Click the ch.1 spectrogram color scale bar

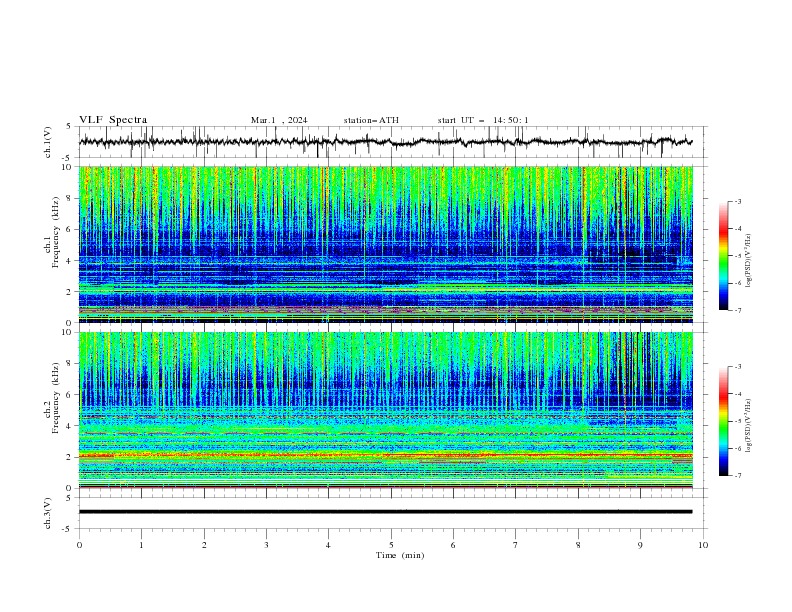723,256
